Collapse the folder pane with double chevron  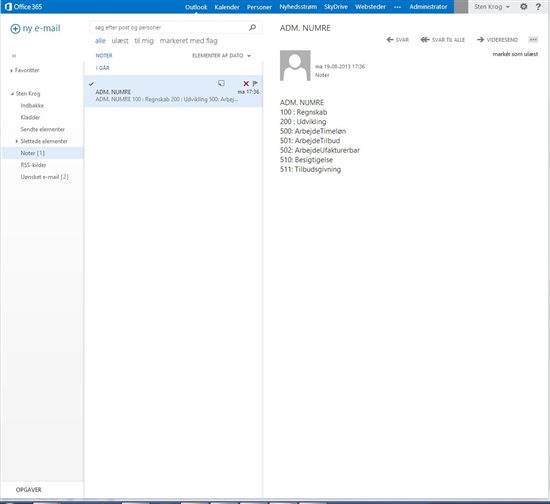(14, 56)
